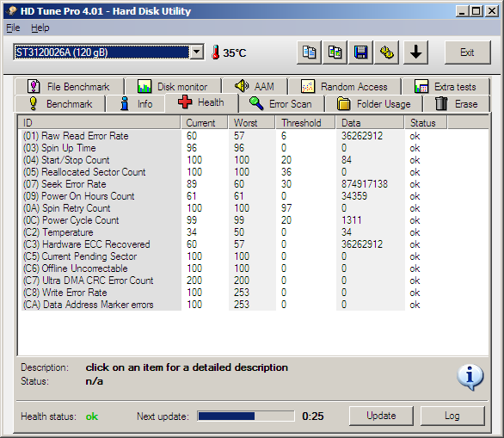Screen dimensions: 504x438
Task: Select the Seek Error Rate row
Action: click(254, 184)
